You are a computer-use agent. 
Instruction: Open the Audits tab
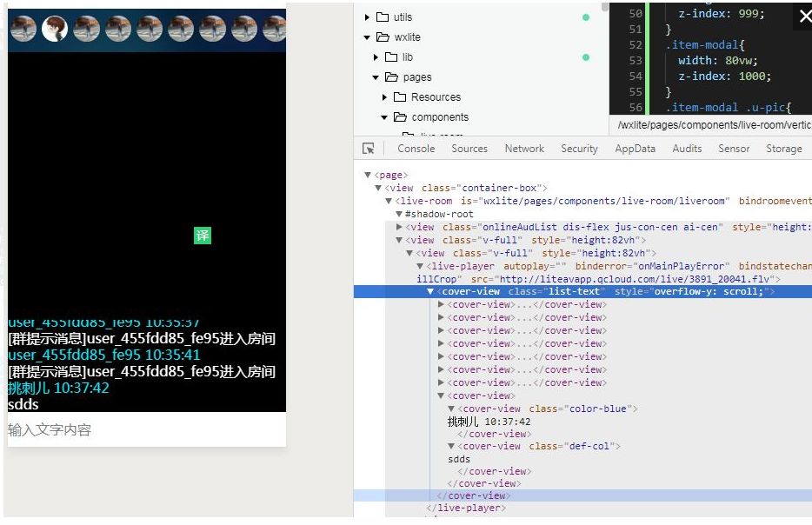point(687,149)
